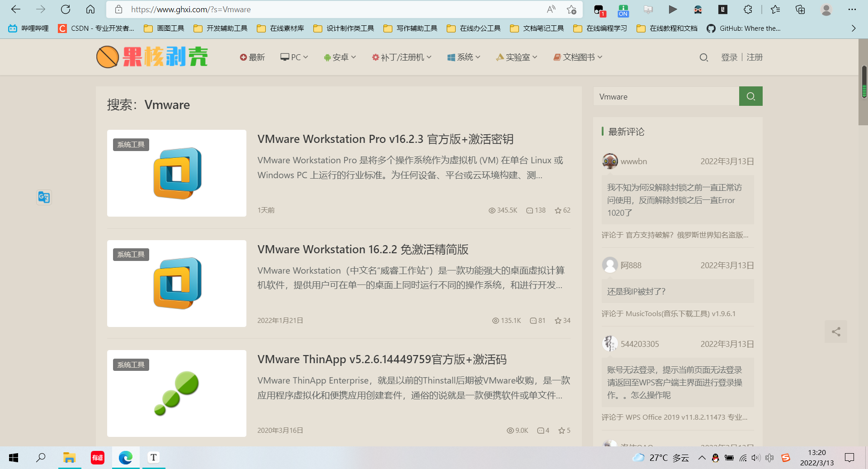
Task: Click the Sogou input tray icon
Action: (786, 458)
